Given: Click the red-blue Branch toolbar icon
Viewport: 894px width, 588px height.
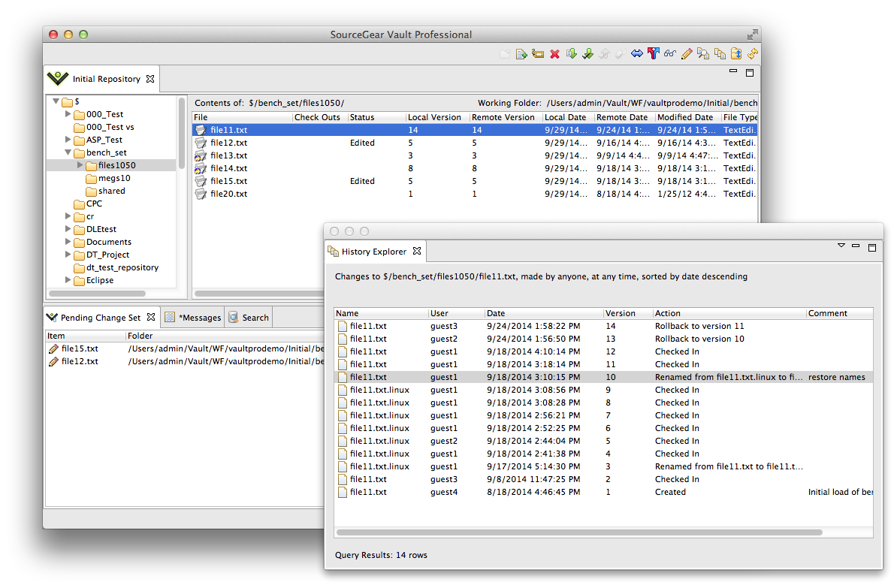Looking at the screenshot, I should tap(654, 54).
